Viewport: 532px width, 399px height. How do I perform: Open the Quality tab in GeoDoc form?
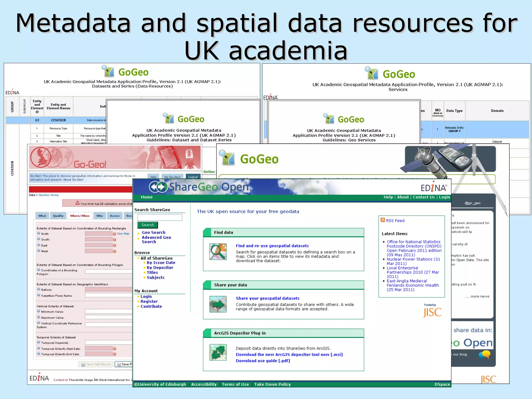click(x=58, y=216)
